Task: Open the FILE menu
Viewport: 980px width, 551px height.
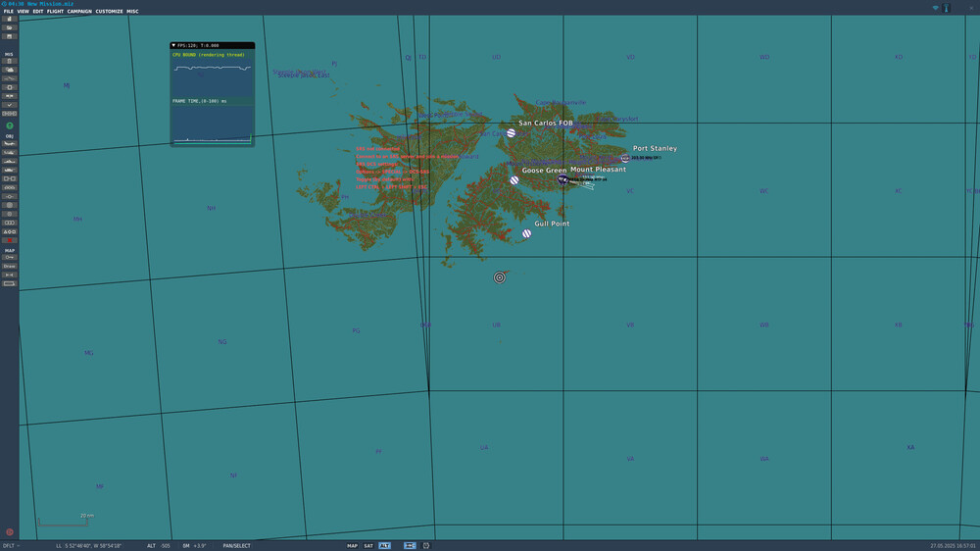Action: click(x=8, y=11)
